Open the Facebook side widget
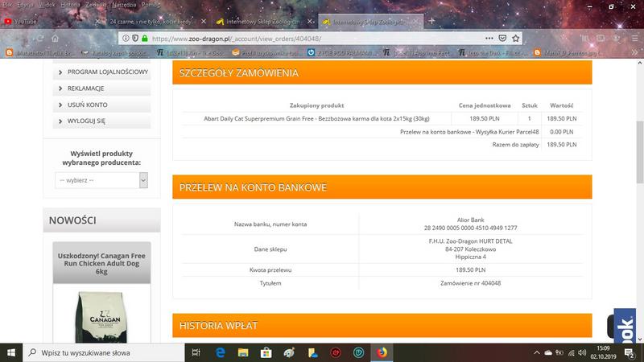Viewport: 644px width, 362px height. 625,326
